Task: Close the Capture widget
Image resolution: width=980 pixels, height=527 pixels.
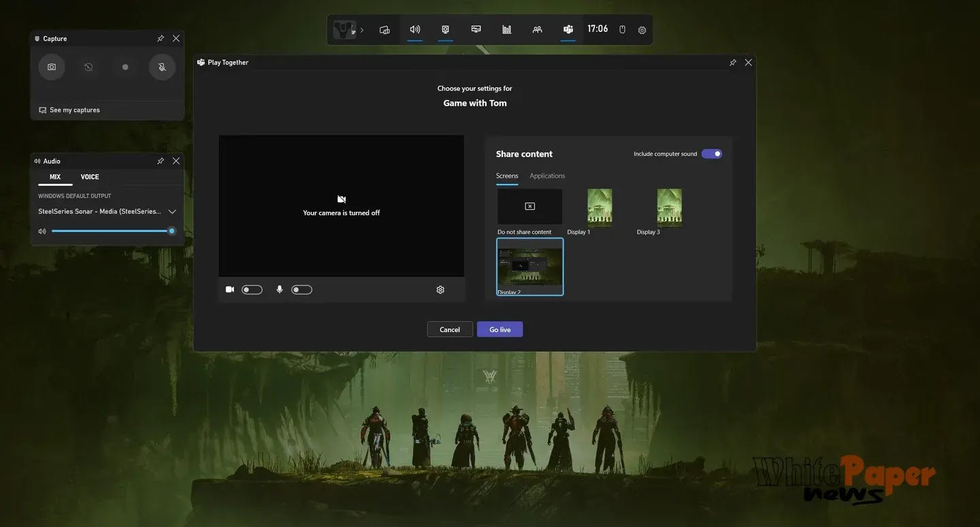Action: tap(176, 39)
